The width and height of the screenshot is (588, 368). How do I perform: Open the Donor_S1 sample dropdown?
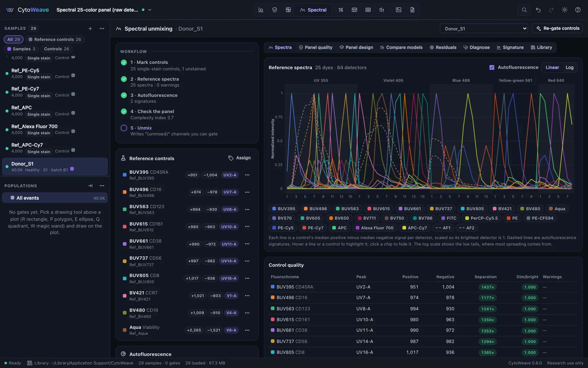coord(484,29)
